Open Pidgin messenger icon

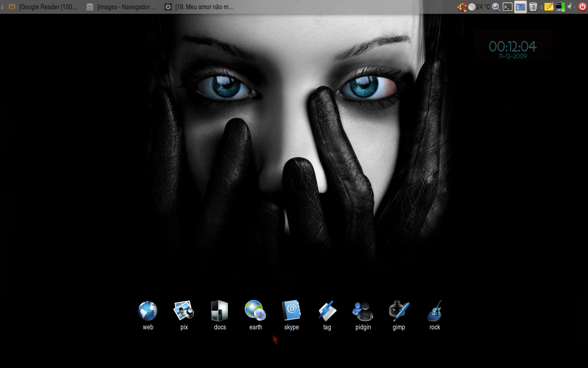[363, 311]
